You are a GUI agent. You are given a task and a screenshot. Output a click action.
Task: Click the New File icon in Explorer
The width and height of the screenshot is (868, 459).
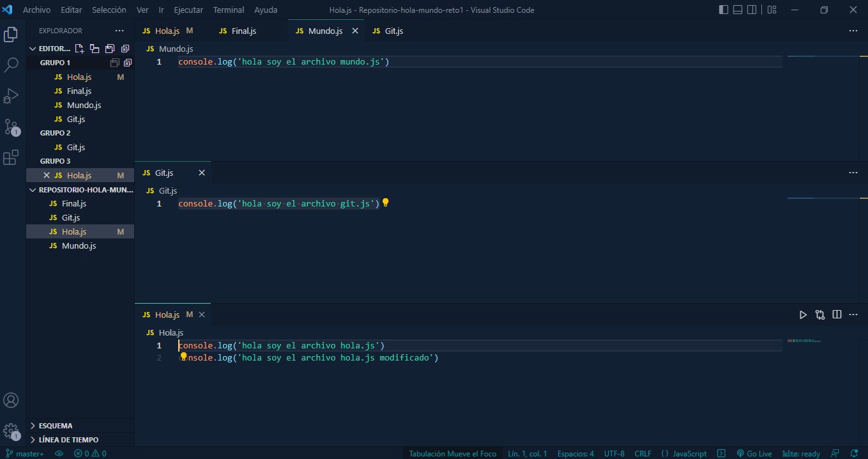pyautogui.click(x=79, y=48)
